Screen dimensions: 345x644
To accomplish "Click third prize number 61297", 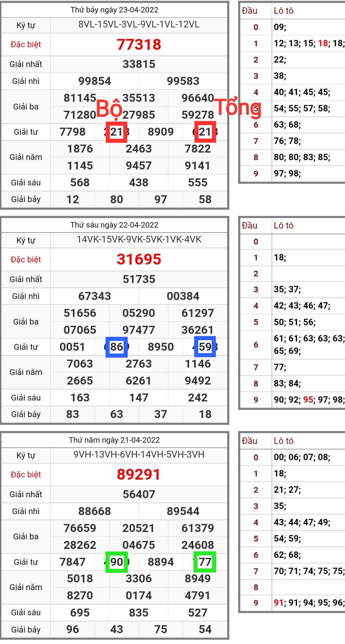I will [198, 313].
